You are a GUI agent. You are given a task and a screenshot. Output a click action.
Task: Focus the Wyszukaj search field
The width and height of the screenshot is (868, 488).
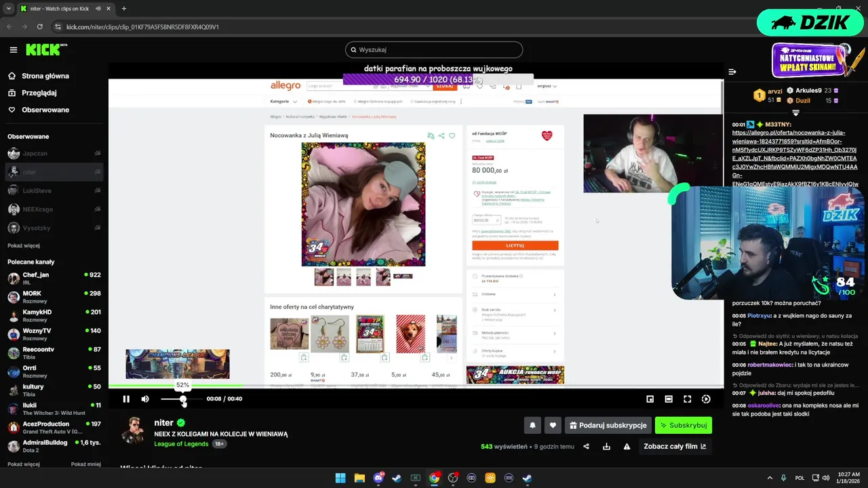434,49
